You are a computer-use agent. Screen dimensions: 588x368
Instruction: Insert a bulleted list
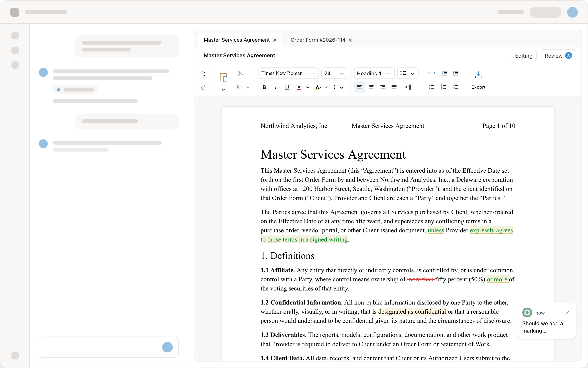432,87
